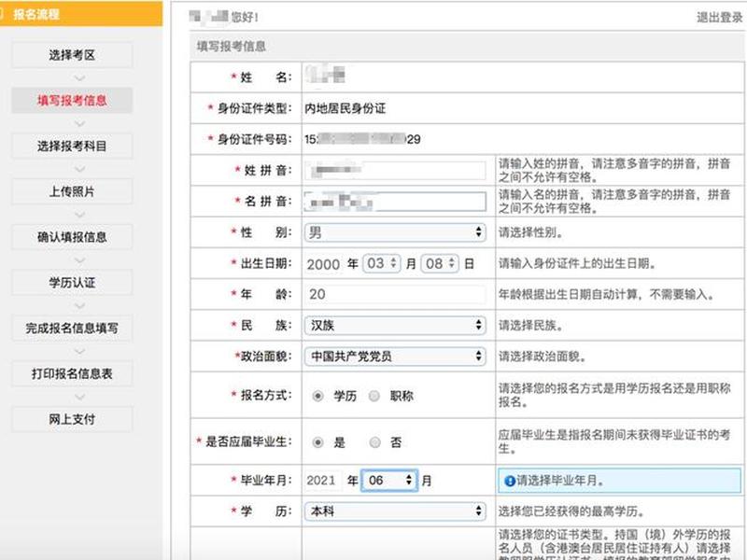Screen dimensions: 747x560
Task: Go to 选择报考科目 step
Action: [x=72, y=146]
